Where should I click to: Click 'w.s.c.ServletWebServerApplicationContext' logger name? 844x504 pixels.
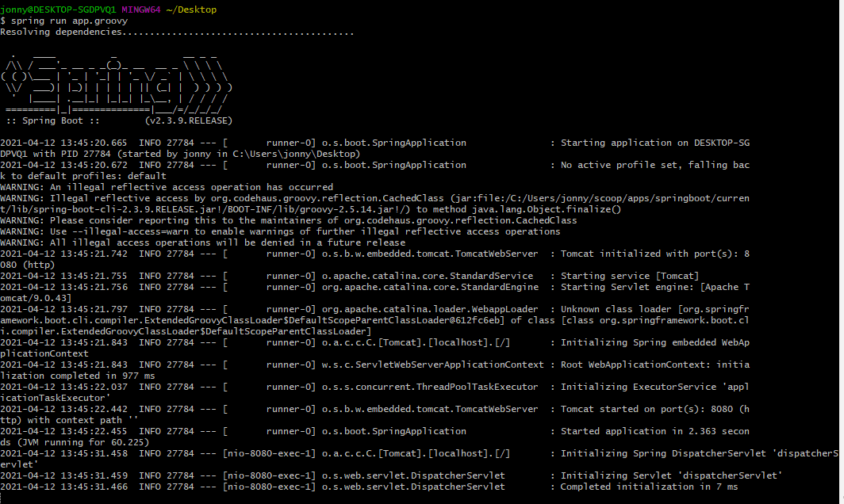433,365
